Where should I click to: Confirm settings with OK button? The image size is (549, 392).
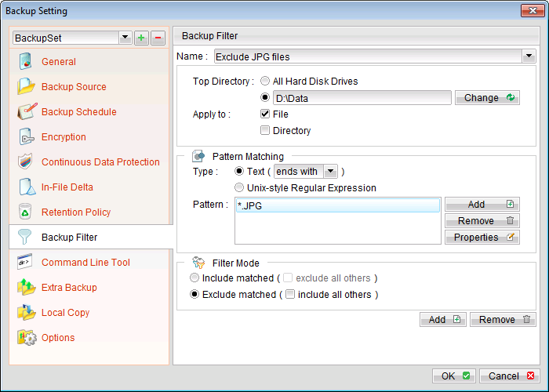[454, 376]
